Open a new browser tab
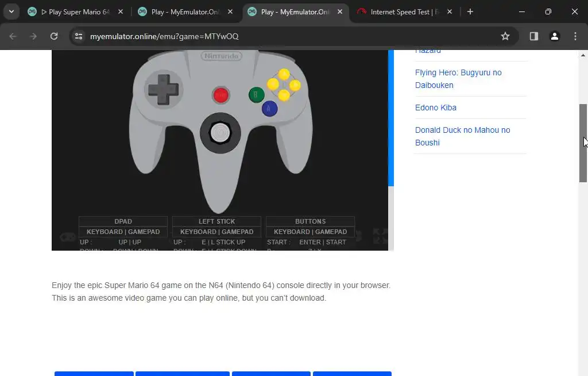 [470, 11]
